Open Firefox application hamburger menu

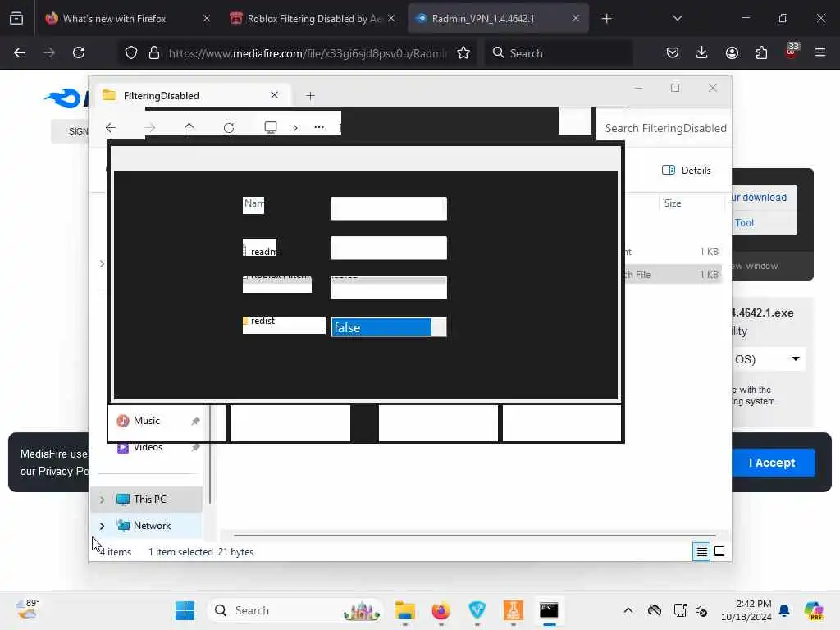(x=820, y=52)
